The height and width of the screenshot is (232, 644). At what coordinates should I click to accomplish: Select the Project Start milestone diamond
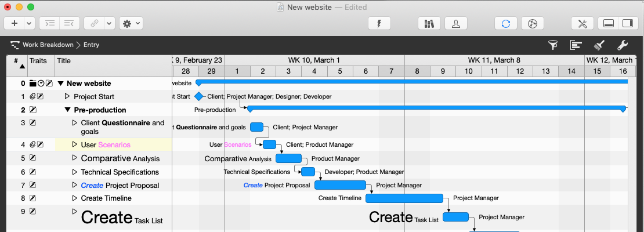click(199, 96)
